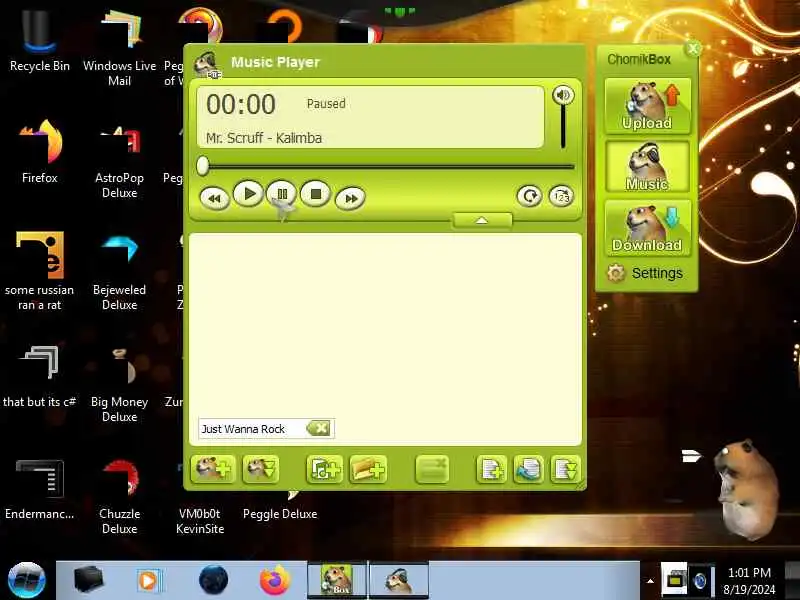The height and width of the screenshot is (600, 800).
Task: Click the refresh playlist icon
Action: tap(529, 469)
